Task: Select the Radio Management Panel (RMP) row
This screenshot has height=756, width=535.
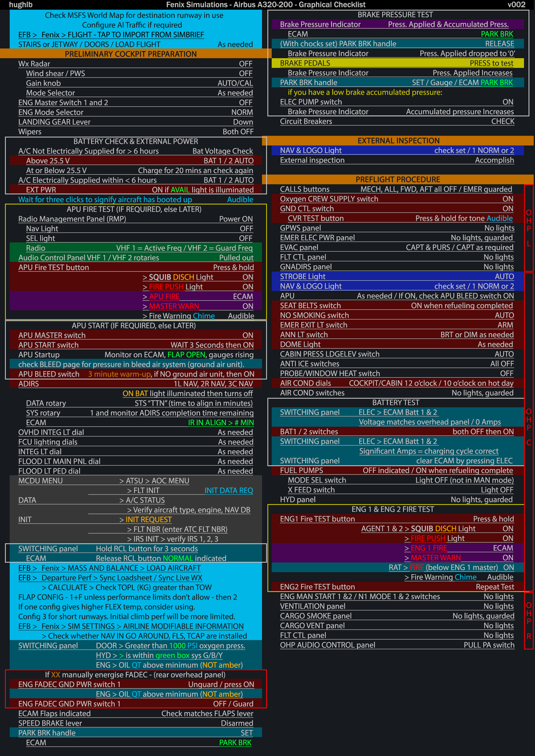Action: [x=135, y=219]
